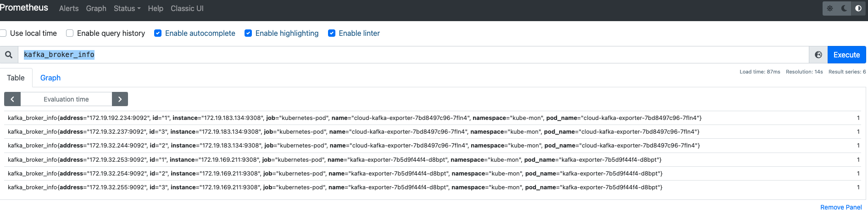Disable Enable autocomplete checkbox
This screenshot has width=868, height=221.
[158, 33]
